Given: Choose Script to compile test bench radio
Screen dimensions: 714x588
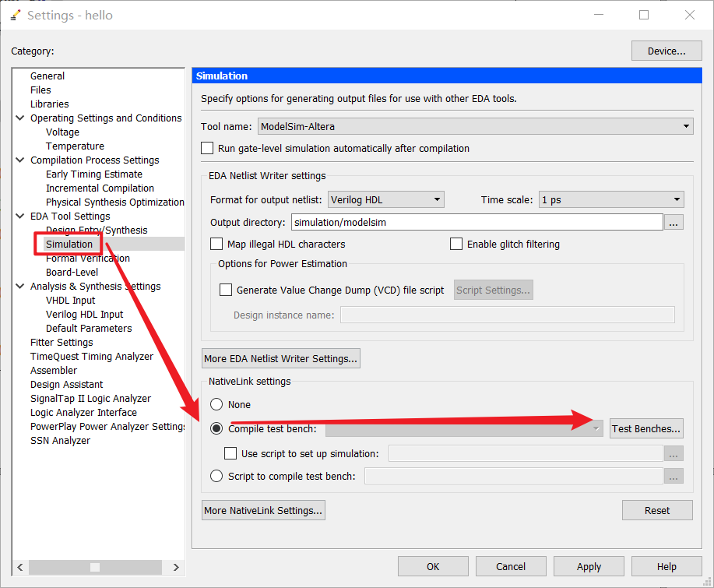Looking at the screenshot, I should 216,476.
